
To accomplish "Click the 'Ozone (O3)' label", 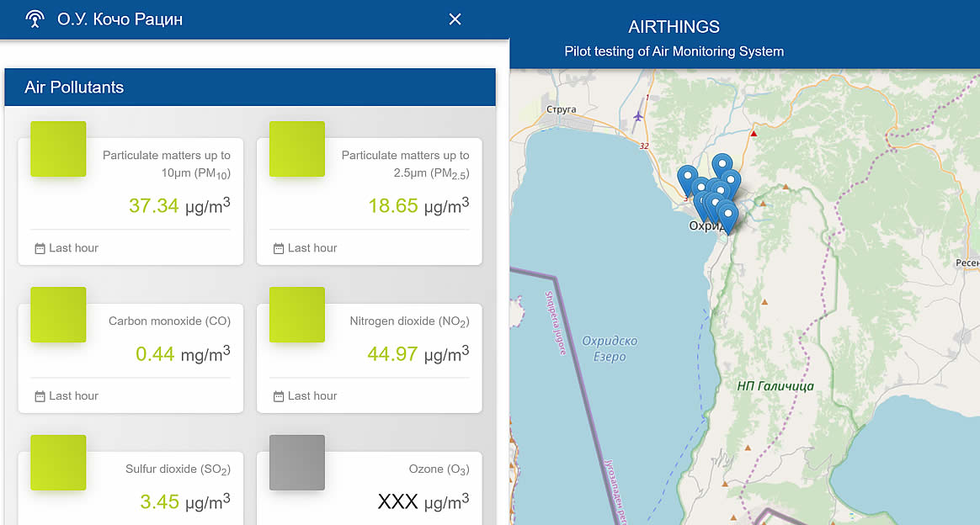I will point(439,469).
